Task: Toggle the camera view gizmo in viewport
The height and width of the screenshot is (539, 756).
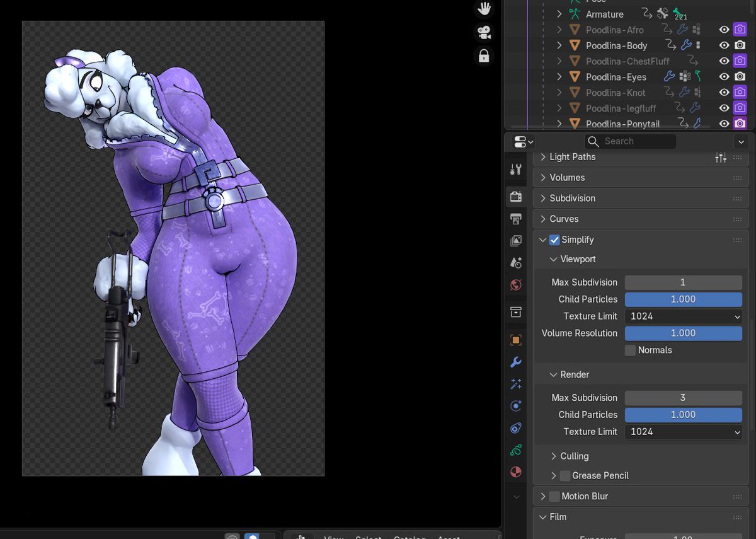Action: (x=484, y=32)
